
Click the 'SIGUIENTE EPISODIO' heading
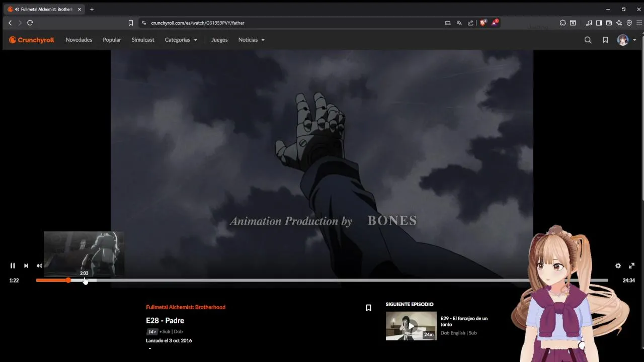pyautogui.click(x=410, y=304)
